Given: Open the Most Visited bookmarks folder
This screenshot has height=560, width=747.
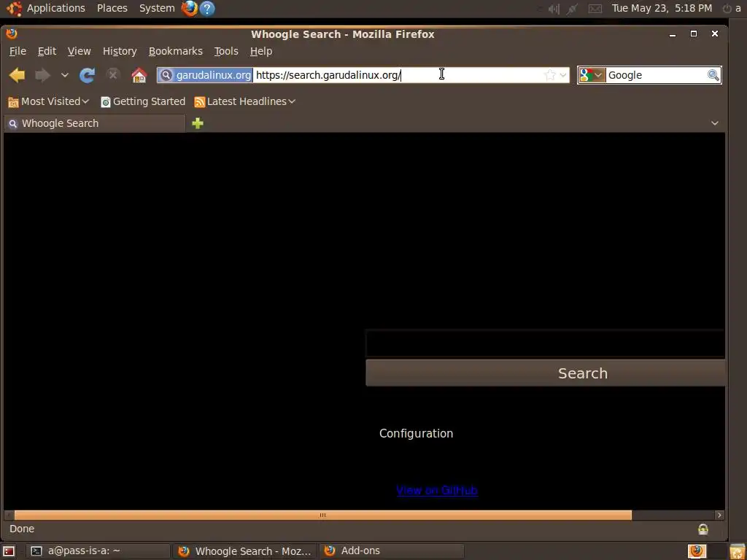Looking at the screenshot, I should click(49, 101).
